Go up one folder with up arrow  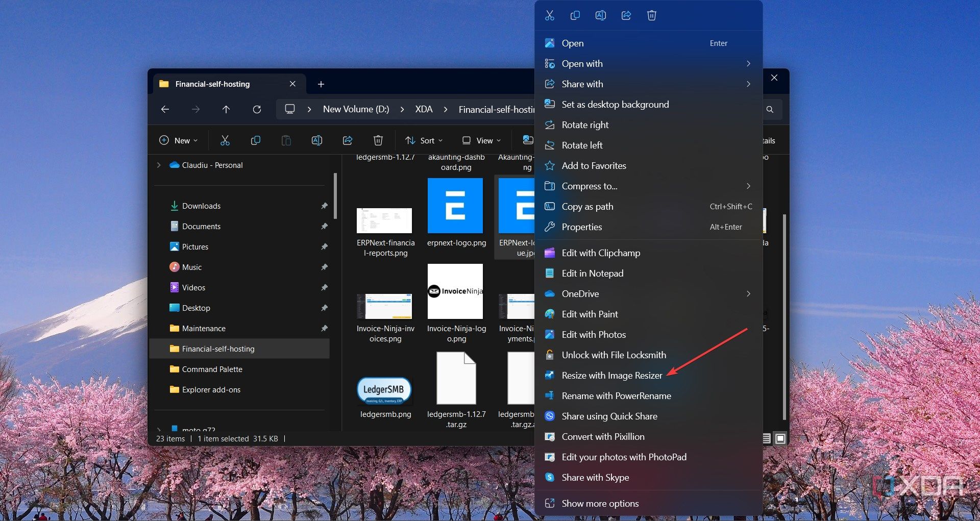point(226,109)
